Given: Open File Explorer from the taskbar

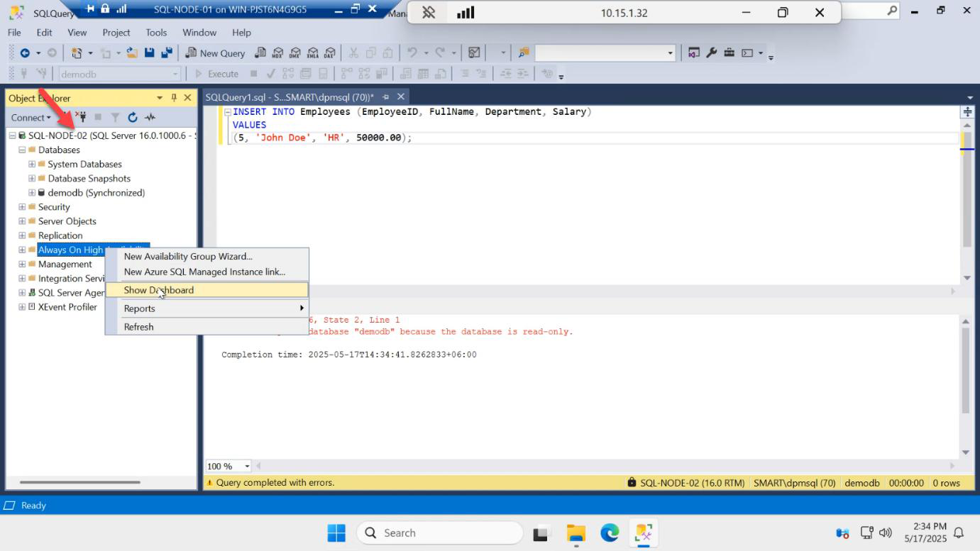Looking at the screenshot, I should pyautogui.click(x=576, y=533).
